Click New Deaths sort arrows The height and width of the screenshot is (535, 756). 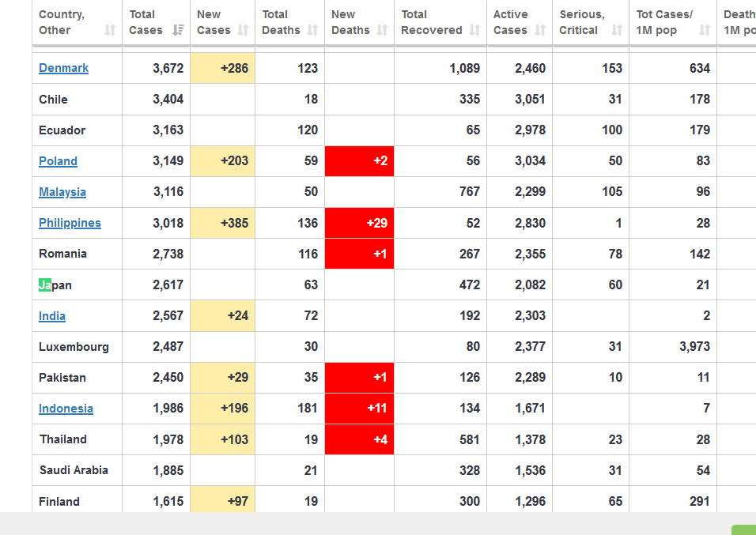pyautogui.click(x=382, y=30)
